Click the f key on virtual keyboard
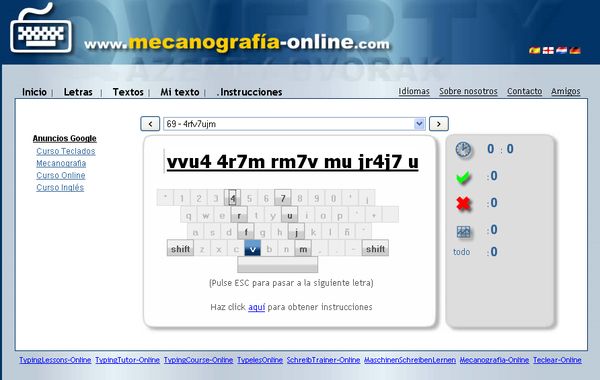 [x=246, y=232]
